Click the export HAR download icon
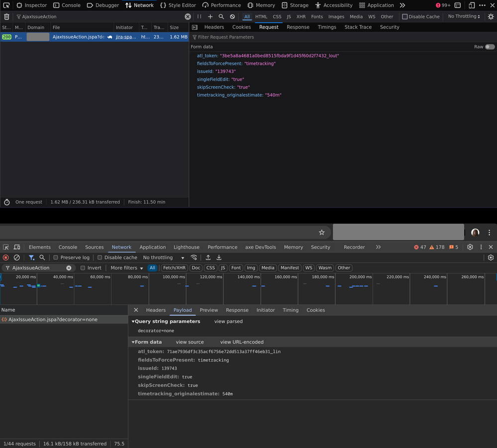 point(219,258)
